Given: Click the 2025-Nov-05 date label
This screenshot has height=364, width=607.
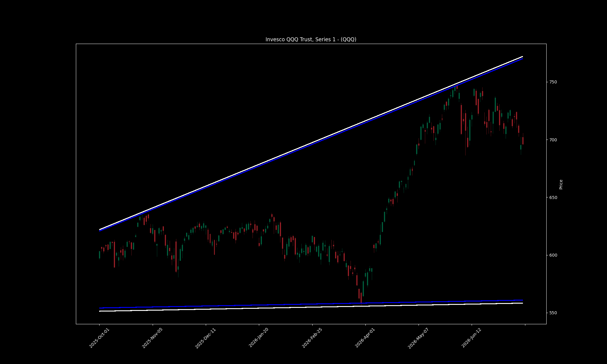Looking at the screenshot, I should 152,338.
